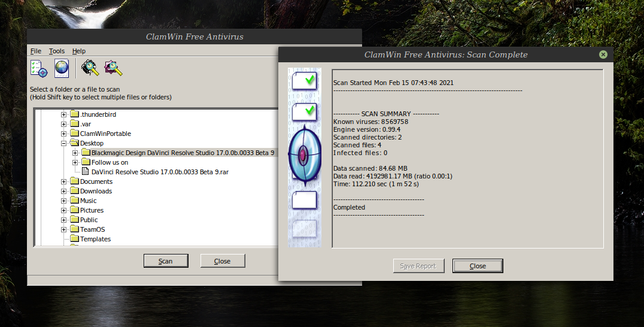Click the Scan Started timestamp line
The image size is (644, 327).
(x=393, y=83)
